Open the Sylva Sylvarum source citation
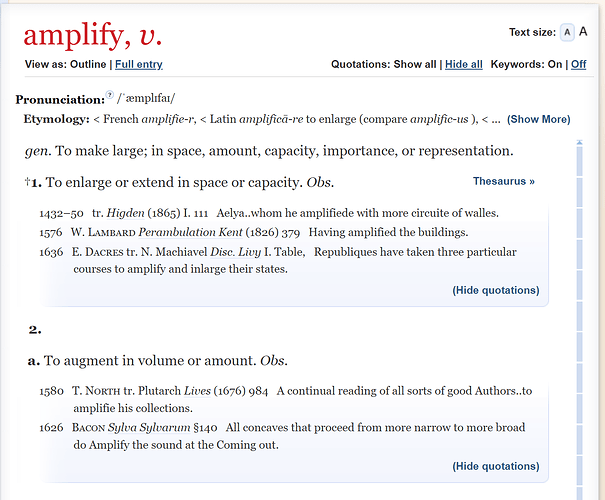This screenshot has width=605, height=500. click(x=149, y=427)
